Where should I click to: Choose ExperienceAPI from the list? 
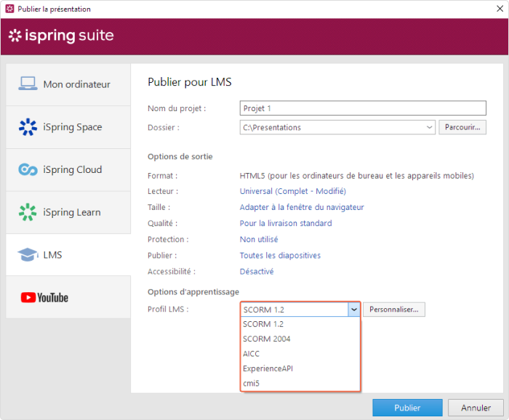pyautogui.click(x=300, y=368)
